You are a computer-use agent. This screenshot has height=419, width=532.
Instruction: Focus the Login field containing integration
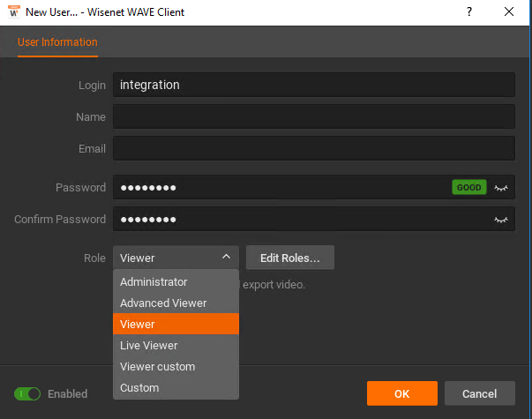(x=314, y=85)
